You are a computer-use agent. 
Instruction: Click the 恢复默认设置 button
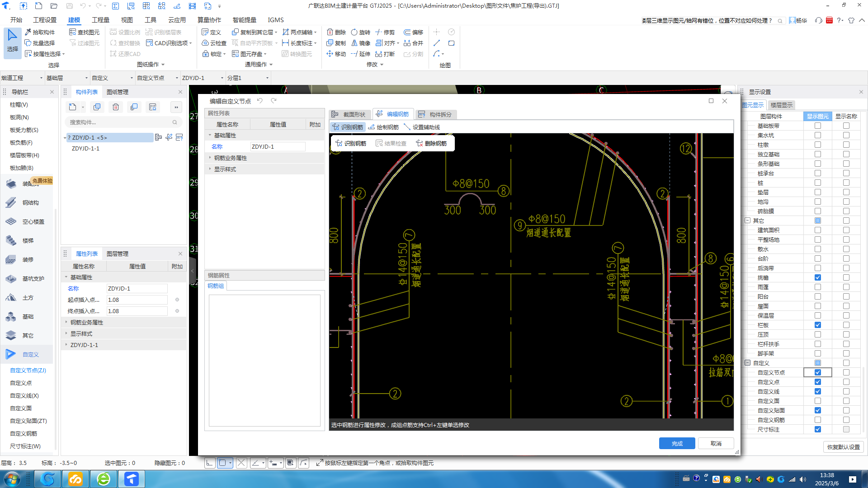click(843, 447)
